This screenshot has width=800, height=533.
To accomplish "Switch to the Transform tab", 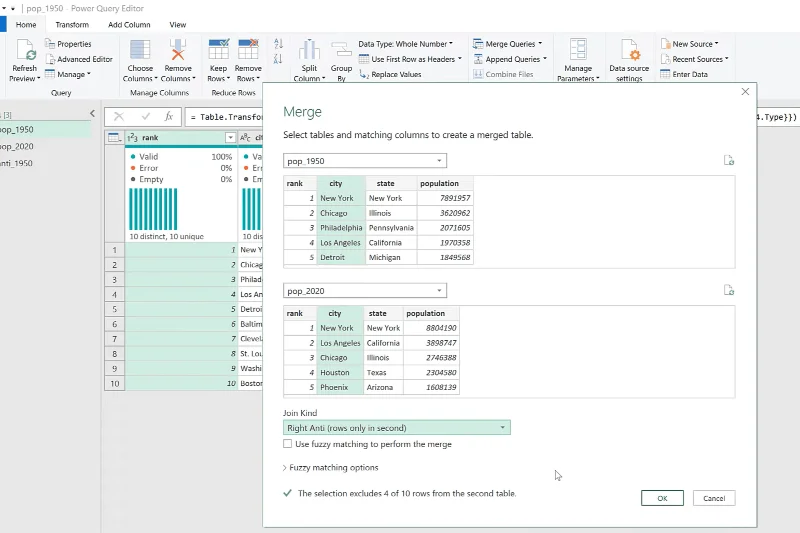I will click(x=72, y=24).
